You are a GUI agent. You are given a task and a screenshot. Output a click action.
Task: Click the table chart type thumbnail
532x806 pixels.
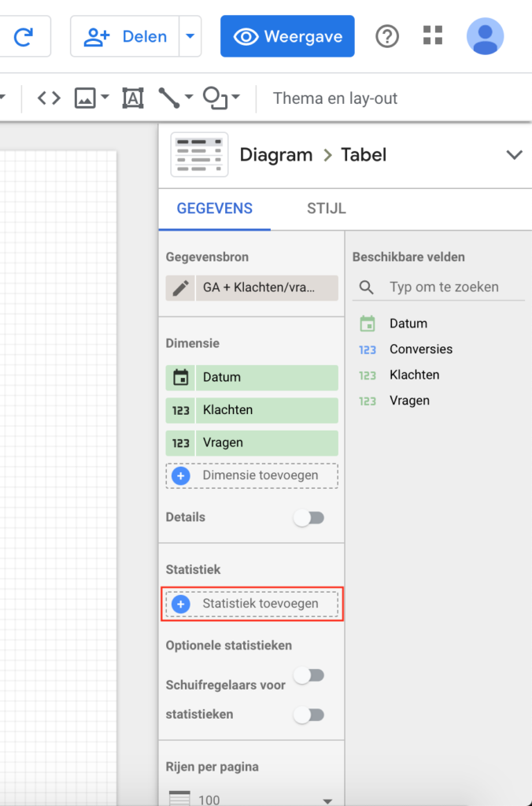(x=199, y=154)
